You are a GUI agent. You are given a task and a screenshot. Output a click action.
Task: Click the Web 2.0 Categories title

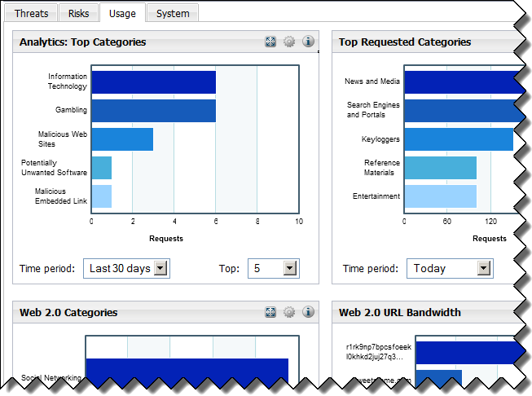tap(68, 312)
